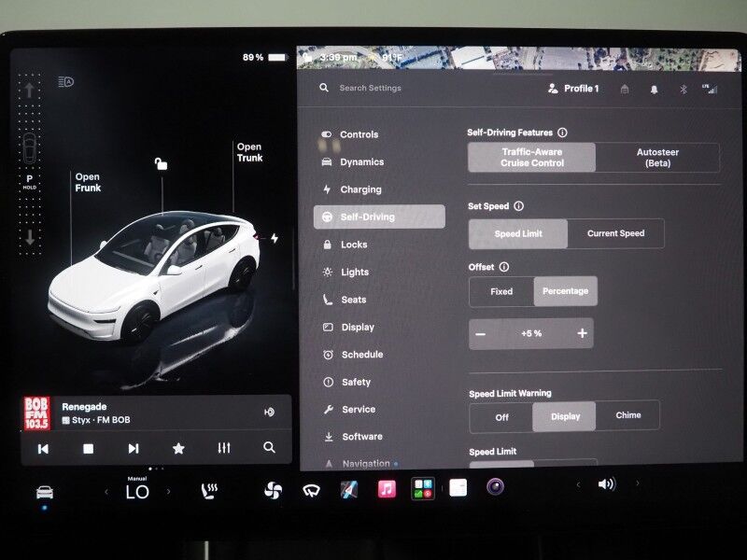This screenshot has width=747, height=560.
Task: Skip to previous track
Action: coord(43,449)
